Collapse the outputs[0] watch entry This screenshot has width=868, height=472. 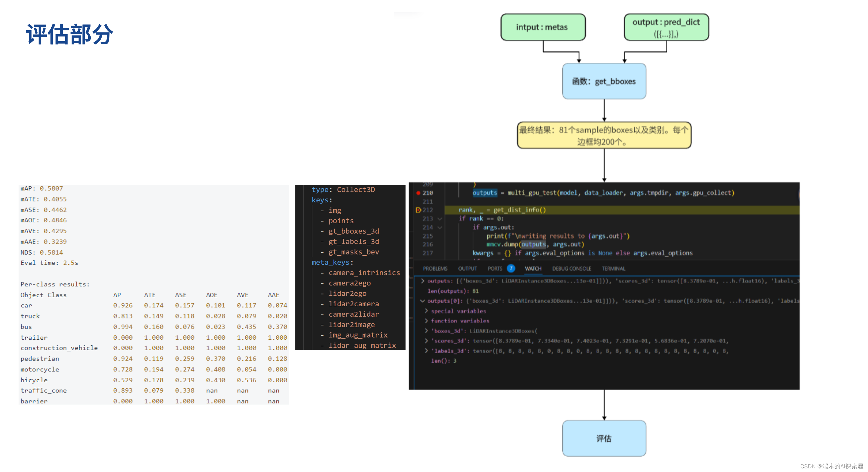click(x=423, y=301)
